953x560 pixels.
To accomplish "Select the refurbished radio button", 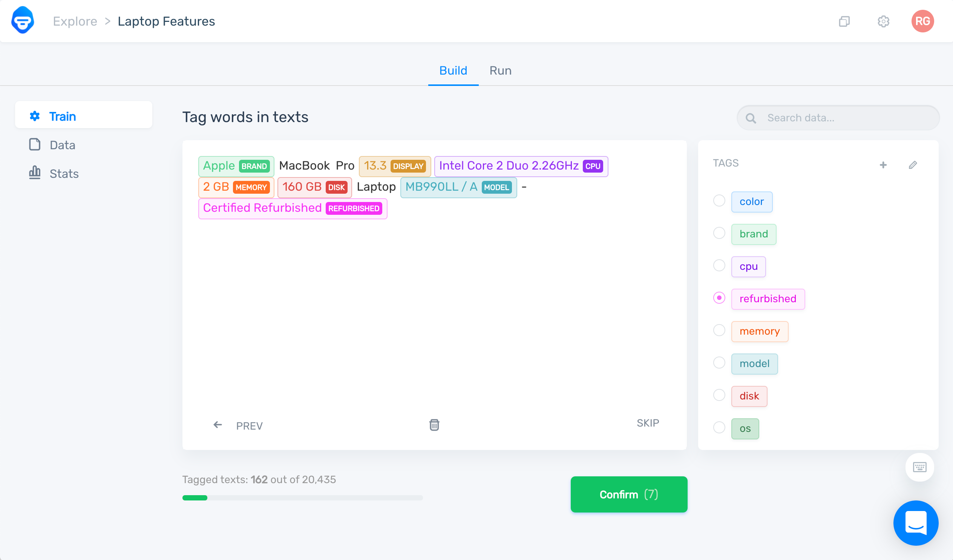I will click(x=720, y=299).
